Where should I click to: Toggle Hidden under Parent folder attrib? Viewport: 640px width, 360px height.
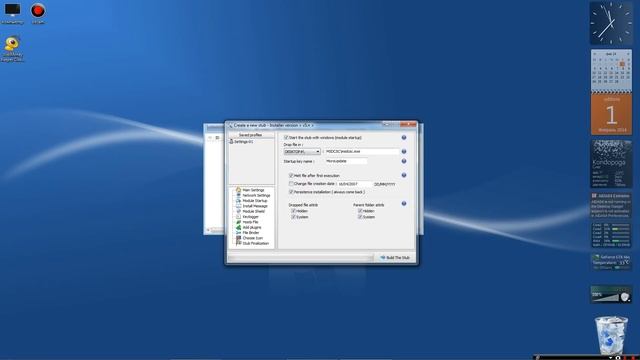point(360,211)
